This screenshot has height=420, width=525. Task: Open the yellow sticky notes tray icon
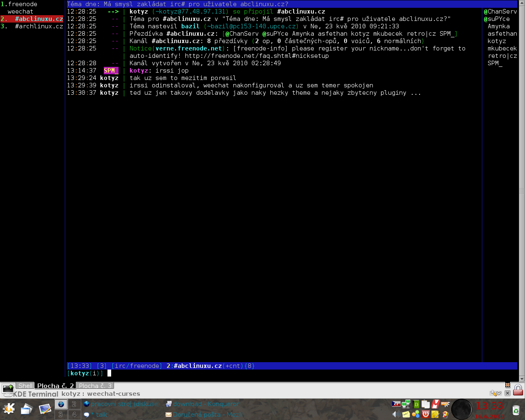406,414
